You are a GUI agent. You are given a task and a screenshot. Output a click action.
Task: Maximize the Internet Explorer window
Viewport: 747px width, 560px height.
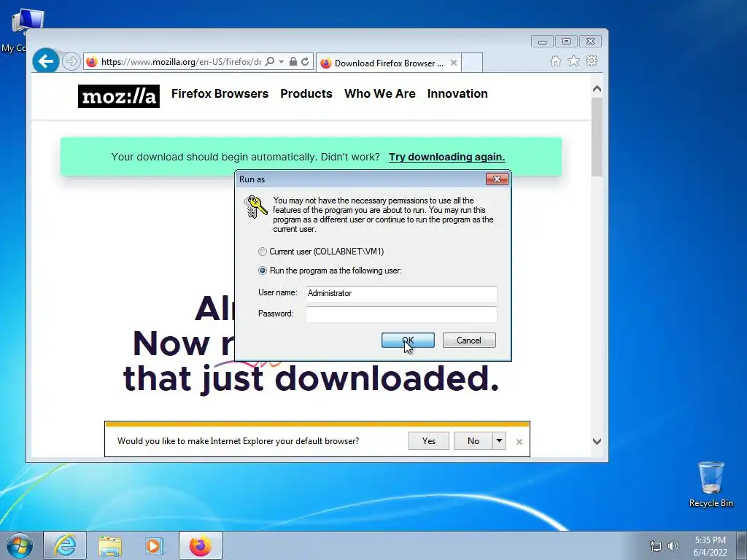click(x=566, y=42)
